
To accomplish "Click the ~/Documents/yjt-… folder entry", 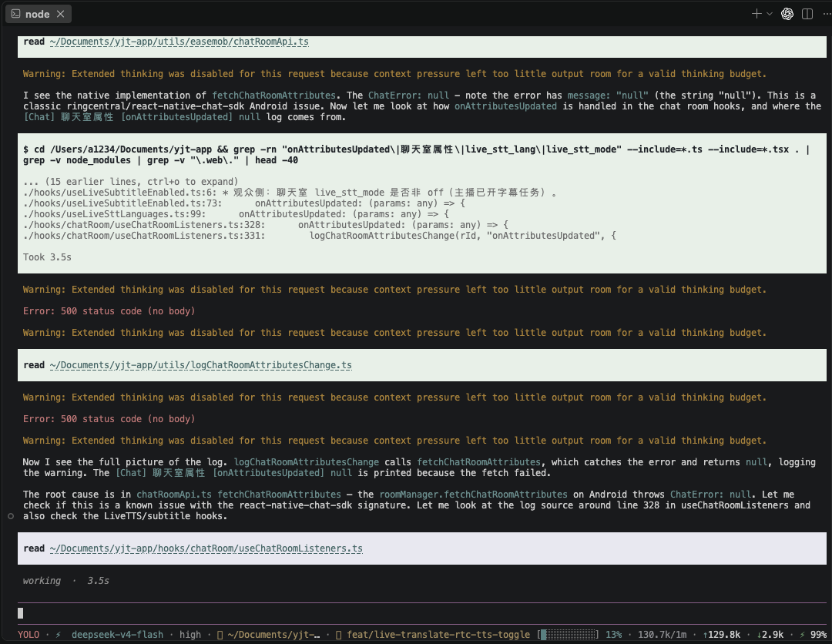I will point(273,635).
